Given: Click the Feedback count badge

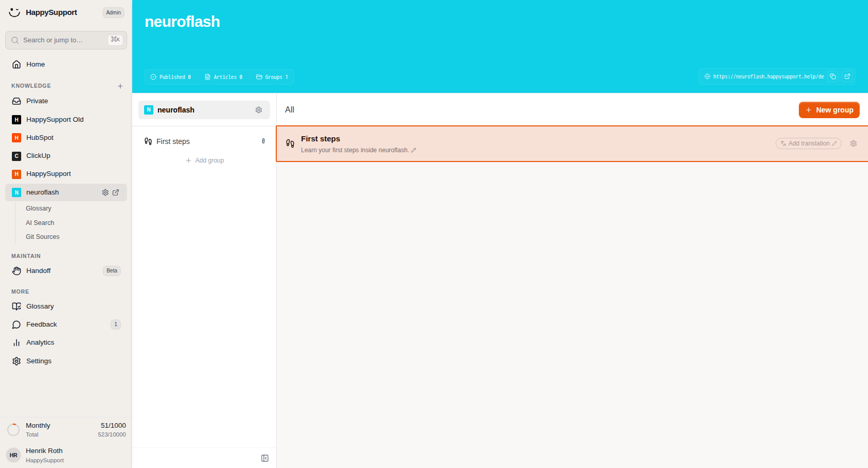Looking at the screenshot, I should coord(116,325).
